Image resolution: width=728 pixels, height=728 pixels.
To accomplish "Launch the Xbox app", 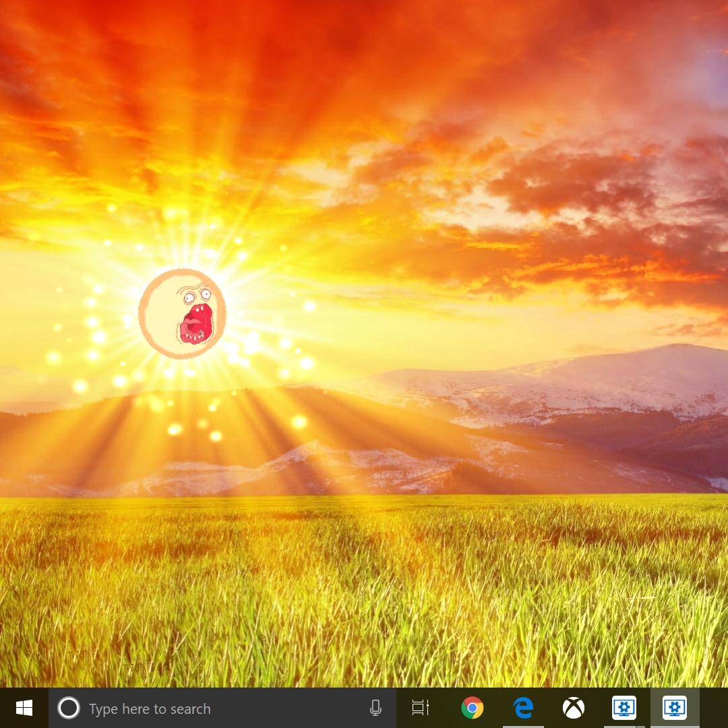I will (574, 708).
